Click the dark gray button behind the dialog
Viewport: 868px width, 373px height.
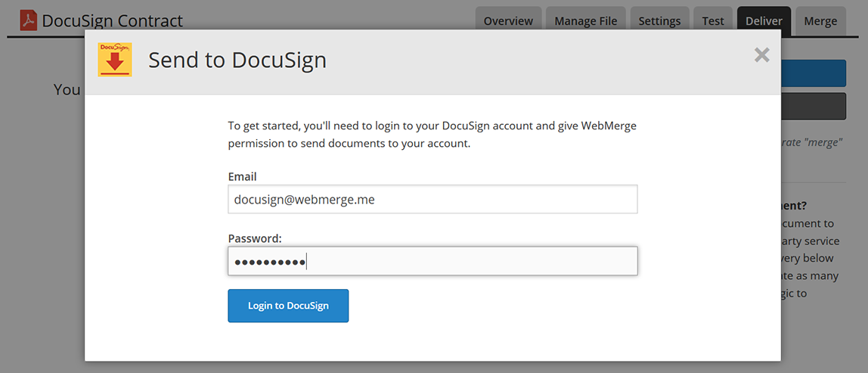point(814,107)
